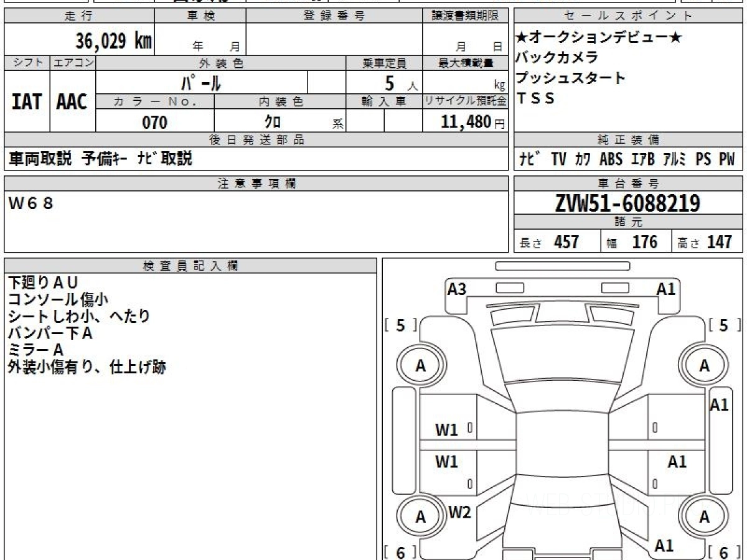Click the 下廻りAU inspector note line
Viewport: 747px width, 560px height.
[x=43, y=282]
